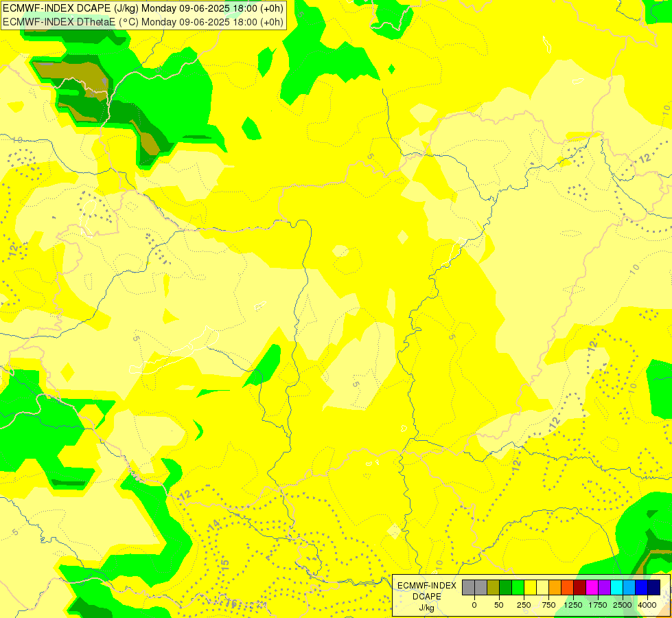This screenshot has height=618, width=672.
Task: Click the 'ECMWF-INDEX DCAPE (J/kg)' title line
Action: pos(143,8)
